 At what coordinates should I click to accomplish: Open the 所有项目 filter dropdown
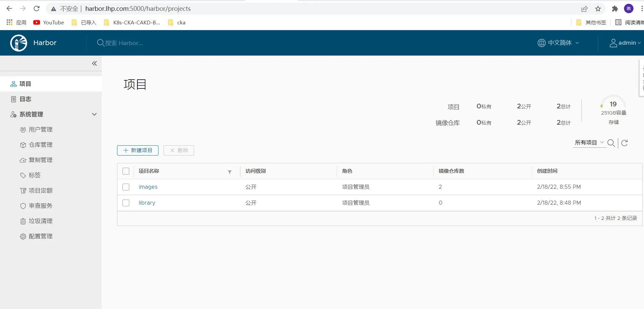[589, 143]
